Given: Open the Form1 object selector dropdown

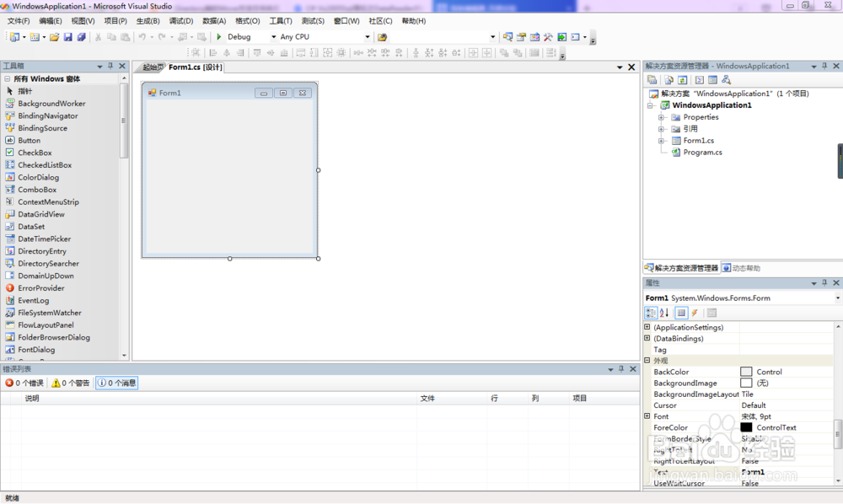Looking at the screenshot, I should click(x=838, y=298).
